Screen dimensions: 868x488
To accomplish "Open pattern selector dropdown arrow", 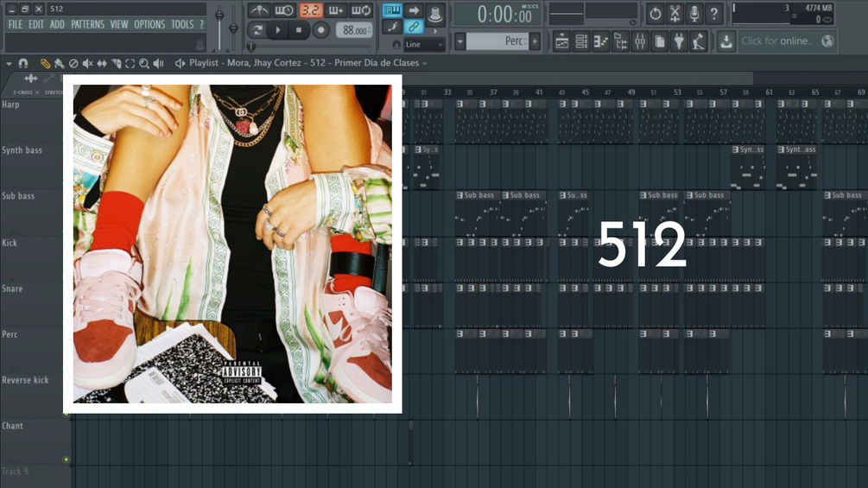I will coord(460,41).
